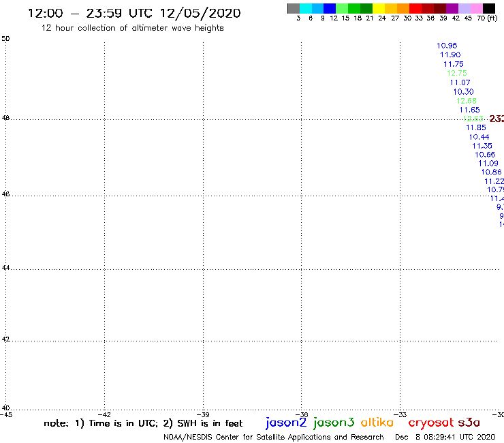Select the yellow swatch in the height scale
504x443 pixels.
coord(379,8)
